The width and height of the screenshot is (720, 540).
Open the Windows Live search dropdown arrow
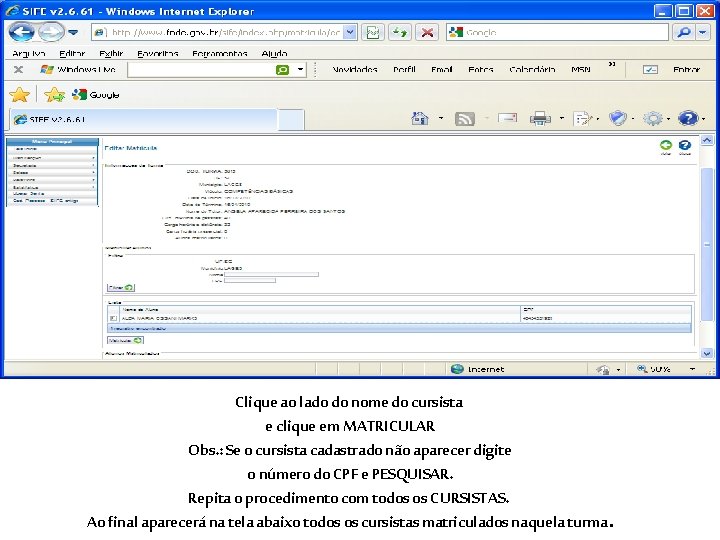coord(300,70)
